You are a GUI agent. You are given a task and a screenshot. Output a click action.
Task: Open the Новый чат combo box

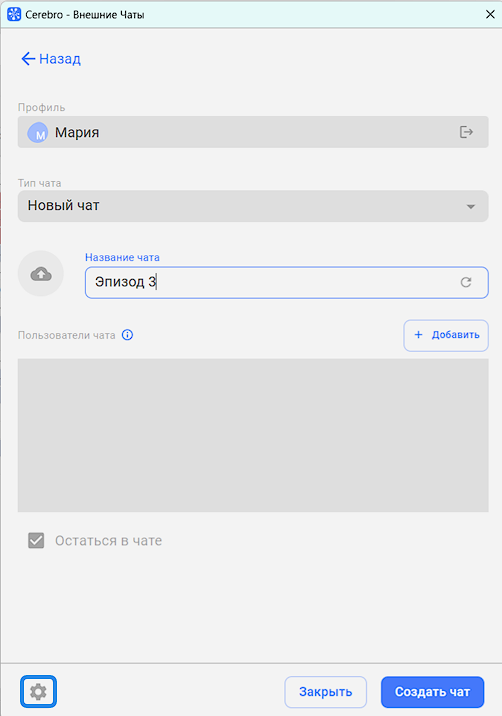click(253, 206)
